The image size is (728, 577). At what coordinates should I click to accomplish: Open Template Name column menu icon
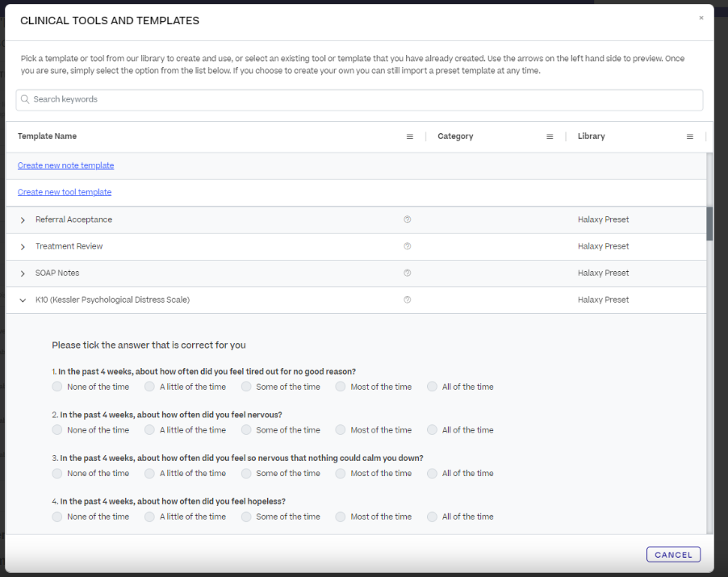pos(409,137)
